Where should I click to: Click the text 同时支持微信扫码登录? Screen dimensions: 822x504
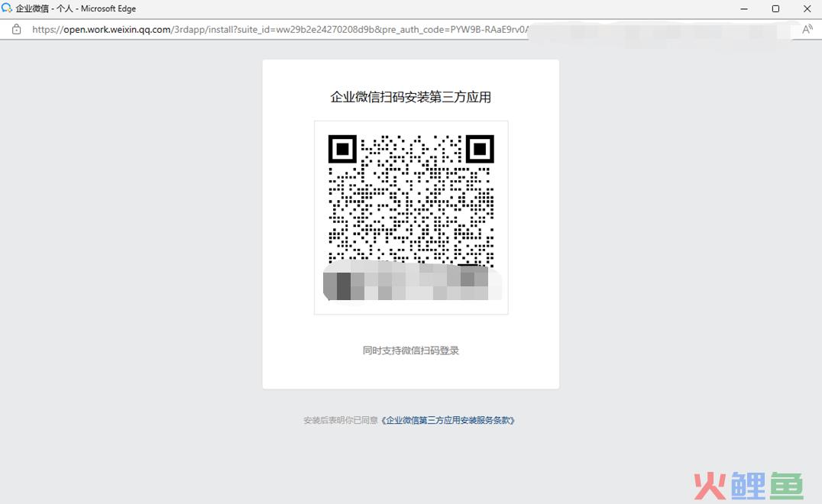click(x=410, y=351)
